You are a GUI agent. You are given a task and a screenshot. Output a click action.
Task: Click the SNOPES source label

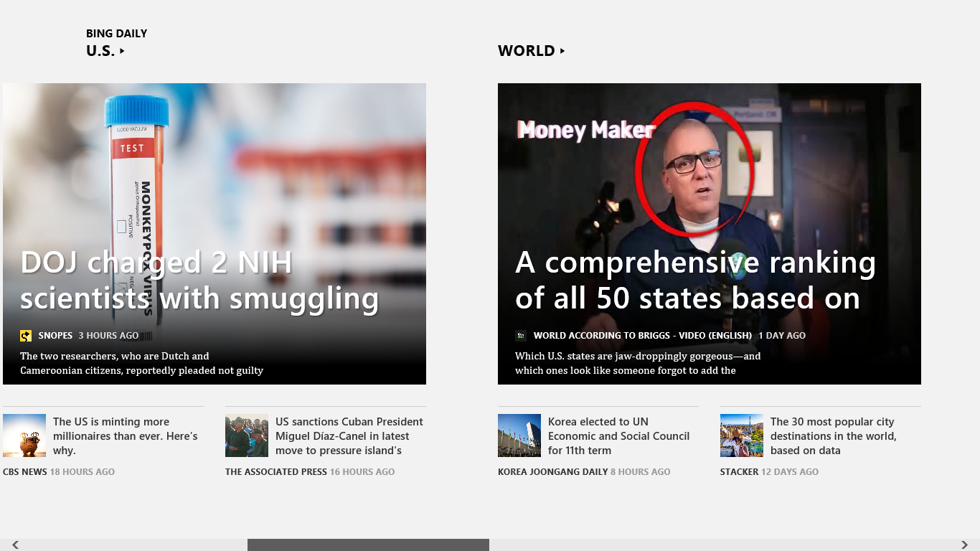pos(55,336)
